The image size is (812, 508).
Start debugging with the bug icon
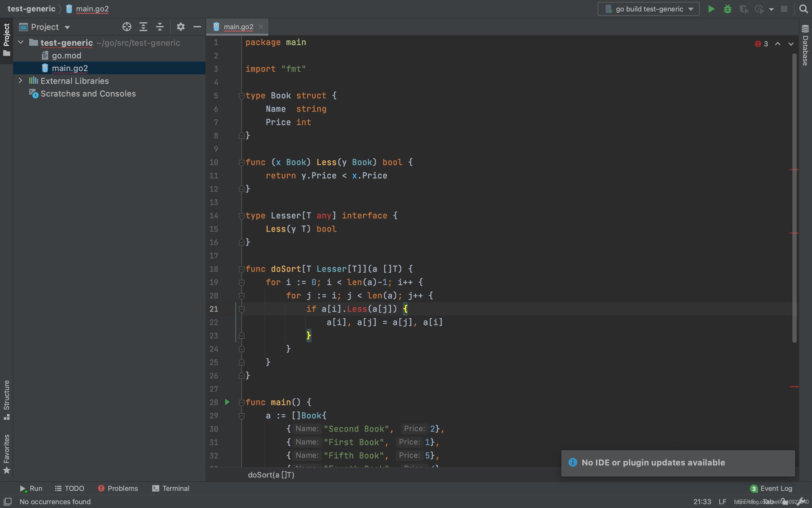pos(727,9)
